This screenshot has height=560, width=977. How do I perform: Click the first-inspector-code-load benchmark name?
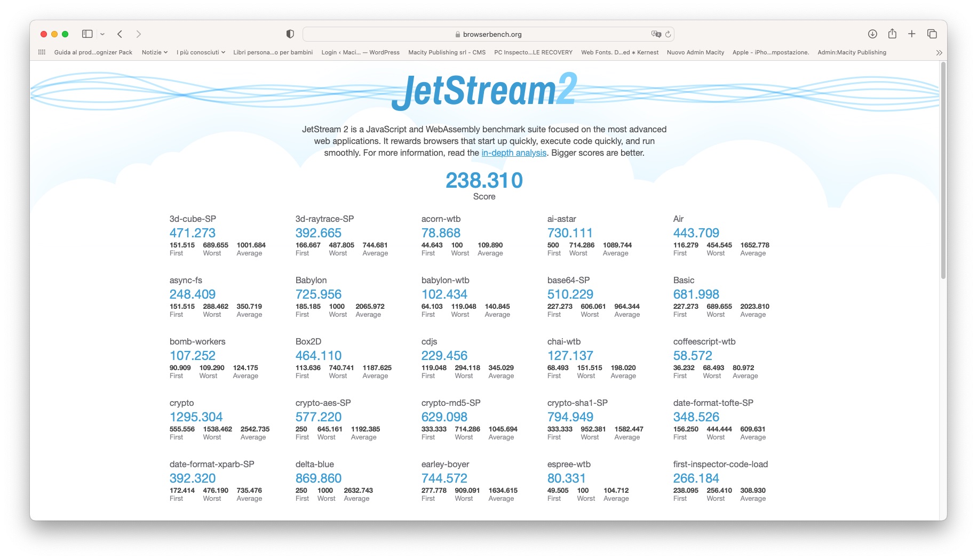coord(720,465)
